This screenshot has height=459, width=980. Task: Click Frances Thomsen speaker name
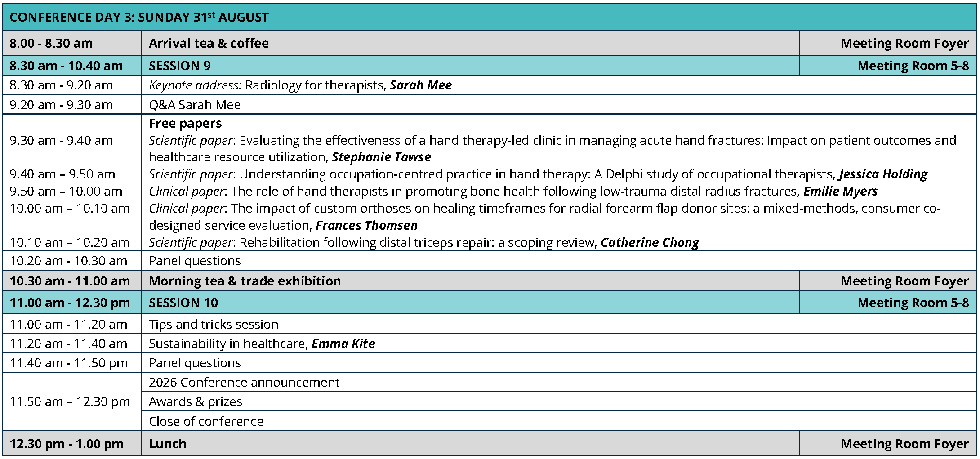click(x=367, y=225)
